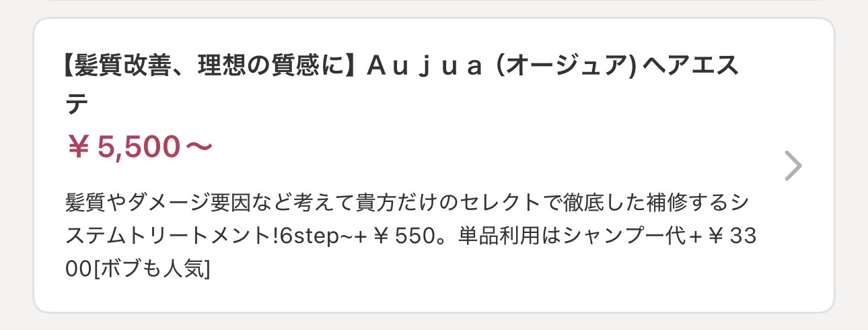The height and width of the screenshot is (330, 868).
Task: Click the ￥ symbol in the price
Action: pyautogui.click(x=78, y=147)
